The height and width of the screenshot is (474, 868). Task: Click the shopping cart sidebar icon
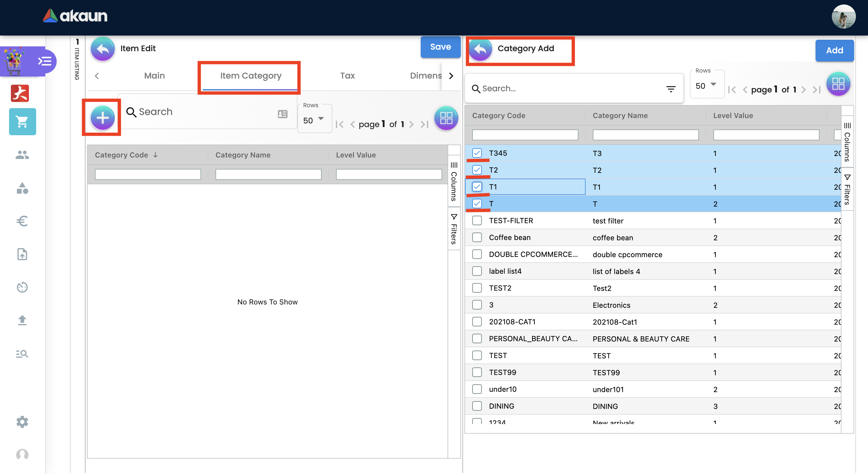pyautogui.click(x=22, y=122)
